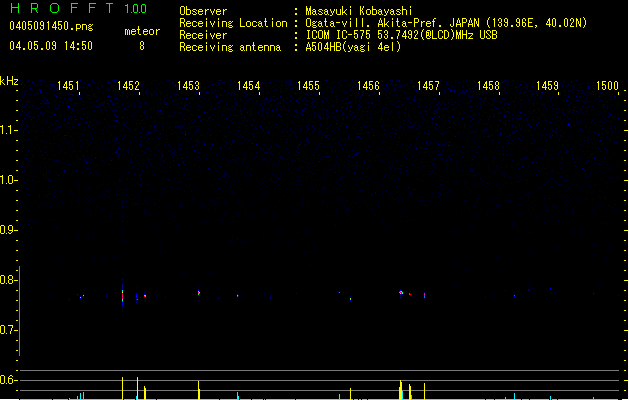Image resolution: width=629 pixels, height=400 pixels.
Task: Click the 0.6 kHz frequency label
Action: (x=7, y=380)
